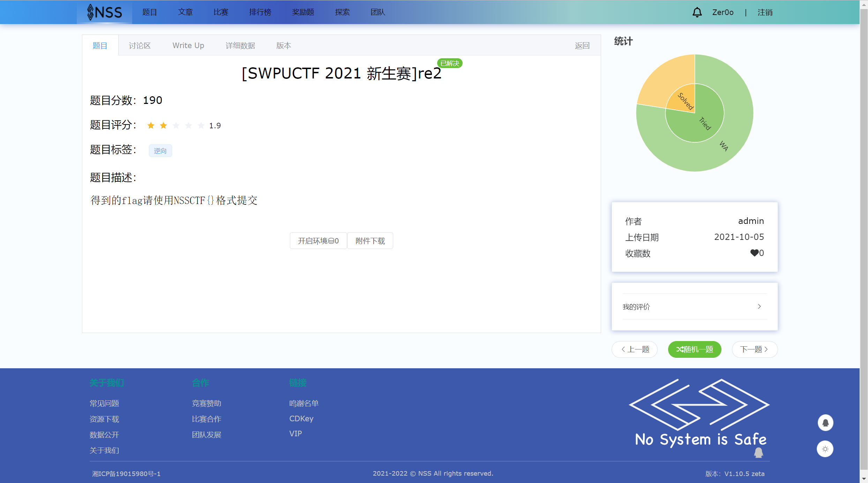This screenshot has width=868, height=483.
Task: Click 随机一题 green button
Action: click(695, 349)
